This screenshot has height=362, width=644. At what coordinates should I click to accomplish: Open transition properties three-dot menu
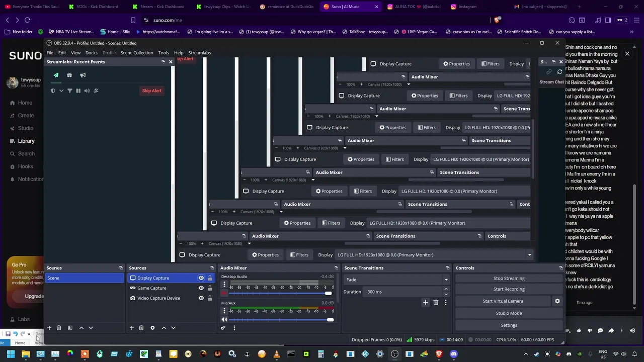[445, 302]
